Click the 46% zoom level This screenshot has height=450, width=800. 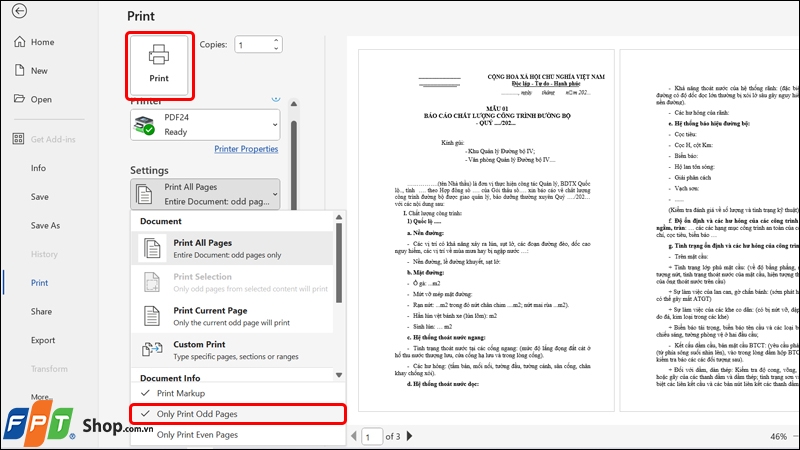pos(778,437)
